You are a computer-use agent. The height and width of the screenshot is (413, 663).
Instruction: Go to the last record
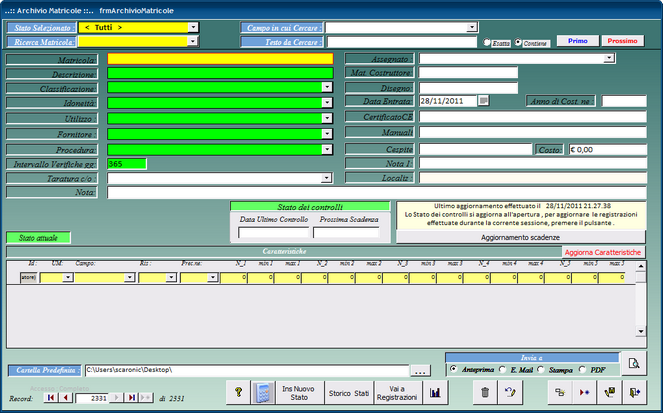(132, 397)
